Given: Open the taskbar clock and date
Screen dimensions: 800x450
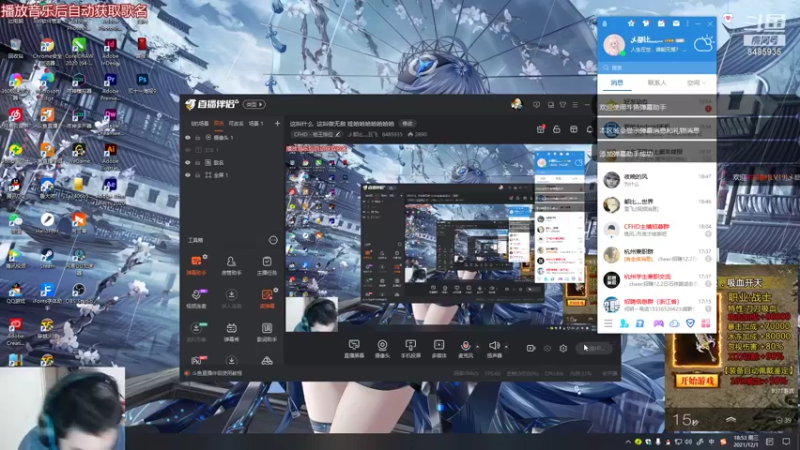Looking at the screenshot, I should [745, 442].
